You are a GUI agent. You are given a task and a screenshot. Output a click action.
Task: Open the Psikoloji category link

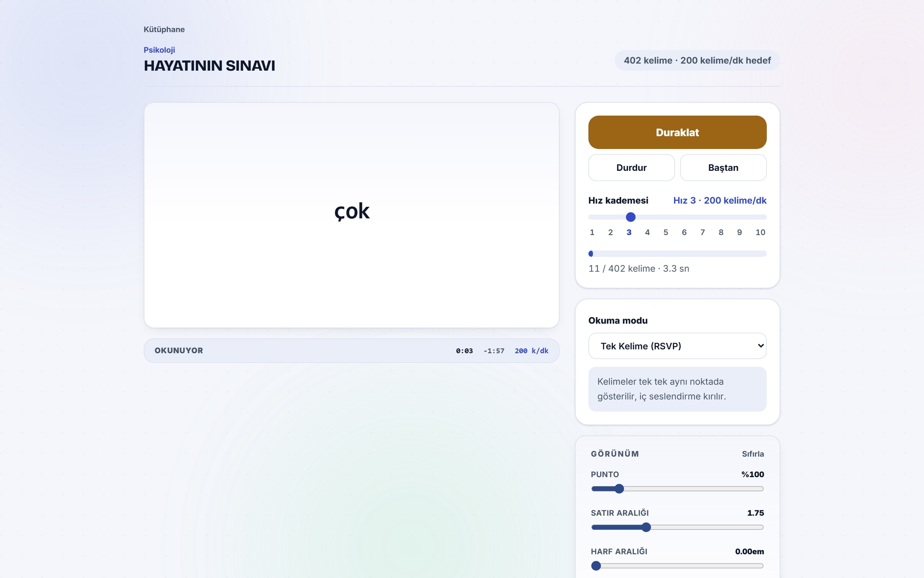159,50
